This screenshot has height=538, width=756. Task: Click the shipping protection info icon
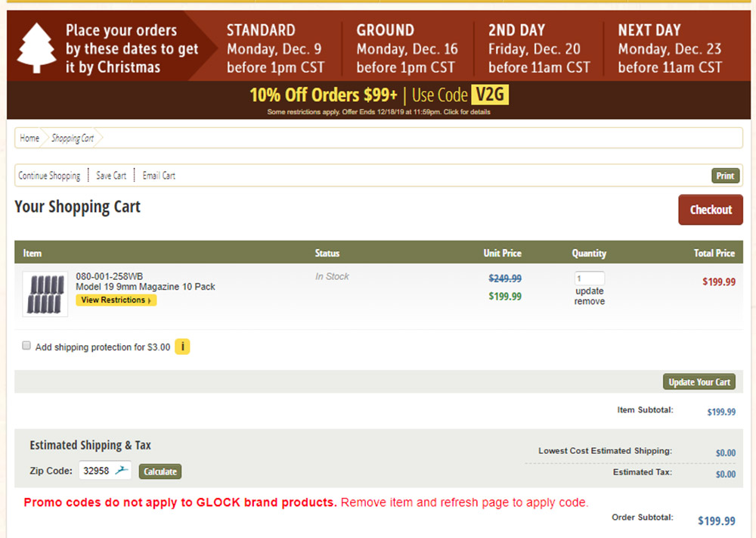[x=182, y=347]
